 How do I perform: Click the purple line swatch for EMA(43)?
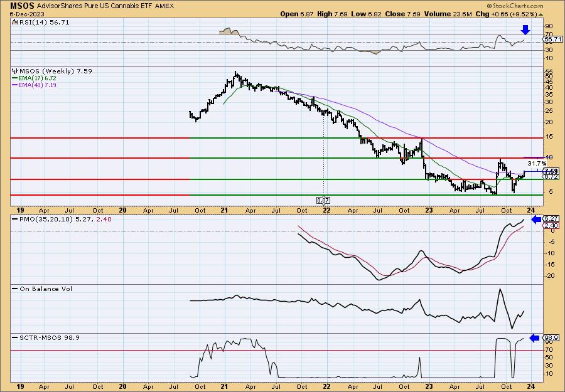(15, 85)
